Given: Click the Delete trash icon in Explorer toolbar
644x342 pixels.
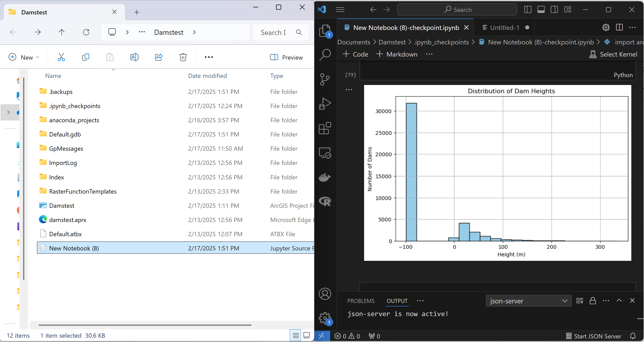Looking at the screenshot, I should click(x=183, y=57).
